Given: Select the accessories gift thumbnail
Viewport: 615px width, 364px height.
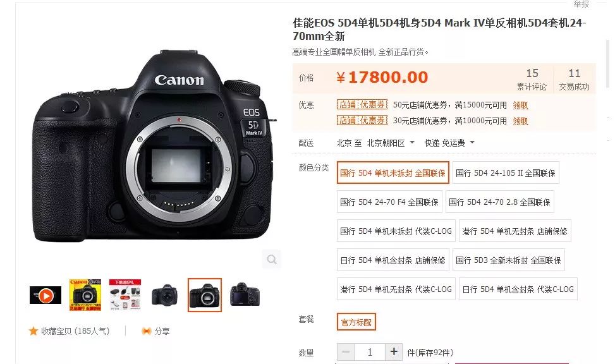Looking at the screenshot, I should click(x=125, y=295).
